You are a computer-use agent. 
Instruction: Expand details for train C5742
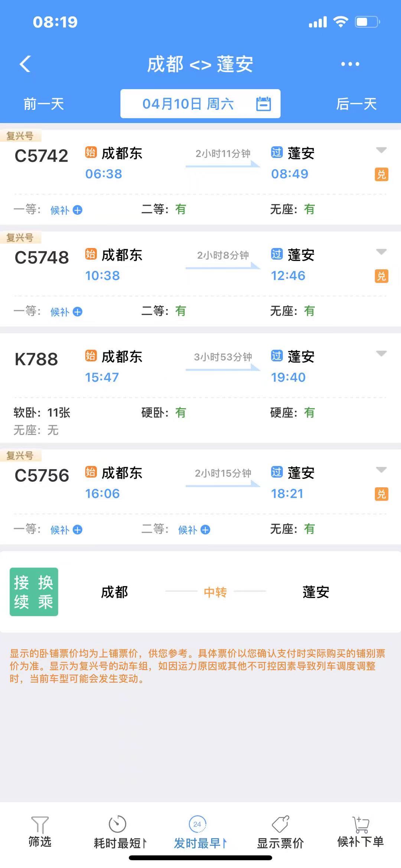381,150
